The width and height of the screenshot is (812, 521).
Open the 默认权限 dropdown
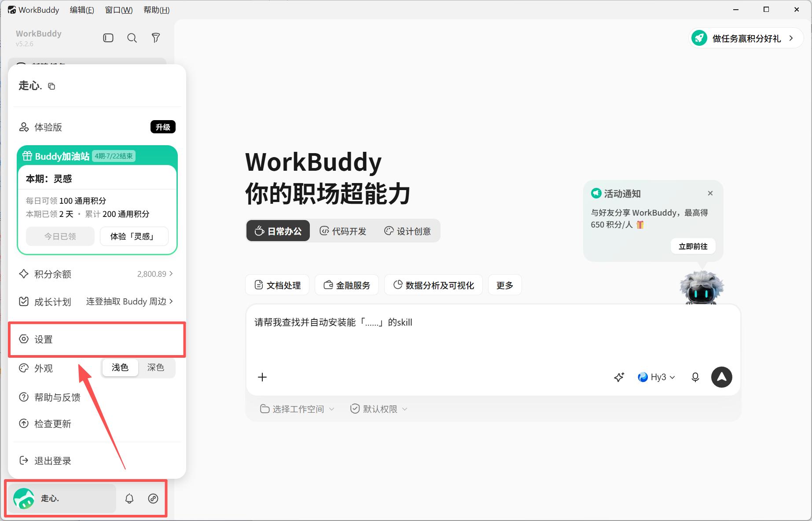(x=379, y=409)
